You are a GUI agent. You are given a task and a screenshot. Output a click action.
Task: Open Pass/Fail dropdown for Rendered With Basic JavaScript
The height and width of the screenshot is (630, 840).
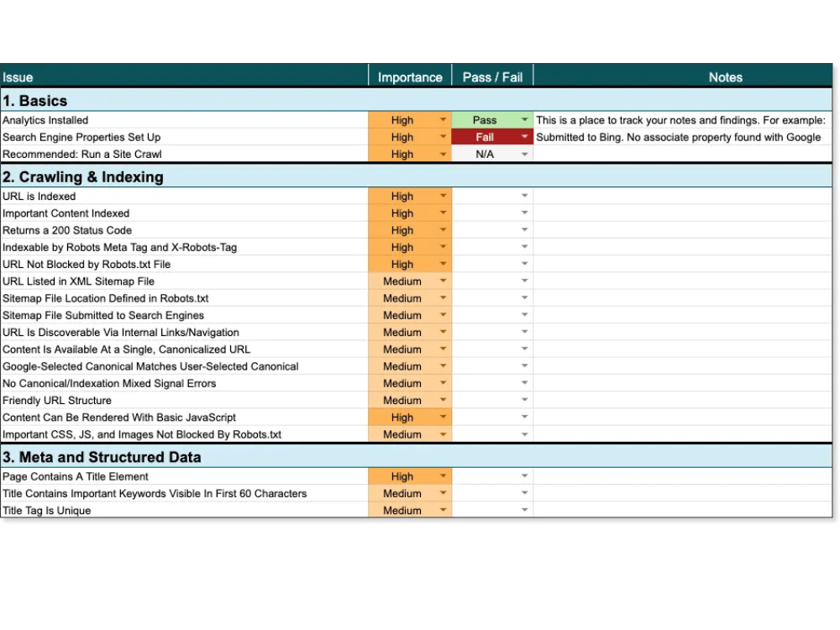[524, 417]
